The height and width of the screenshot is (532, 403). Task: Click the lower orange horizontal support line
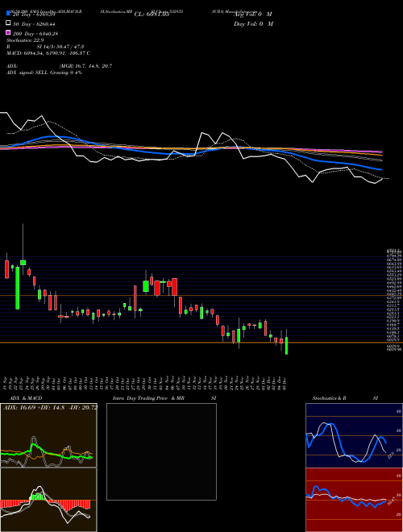tap(201, 343)
